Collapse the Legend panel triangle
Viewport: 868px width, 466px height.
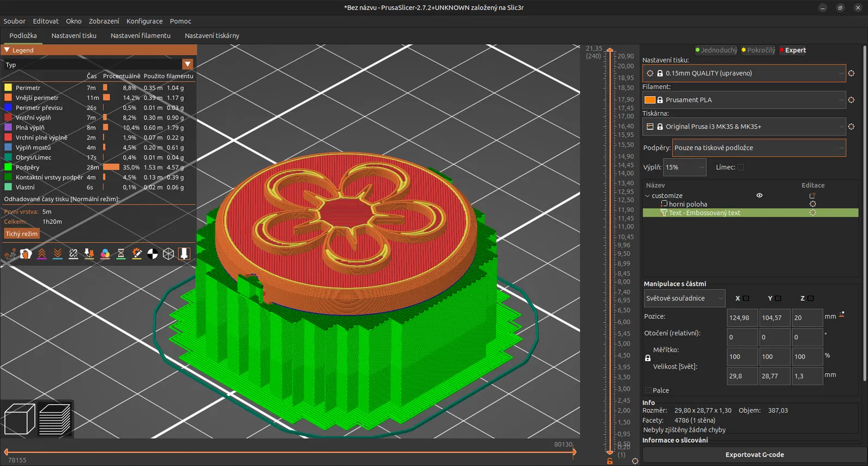[7, 50]
